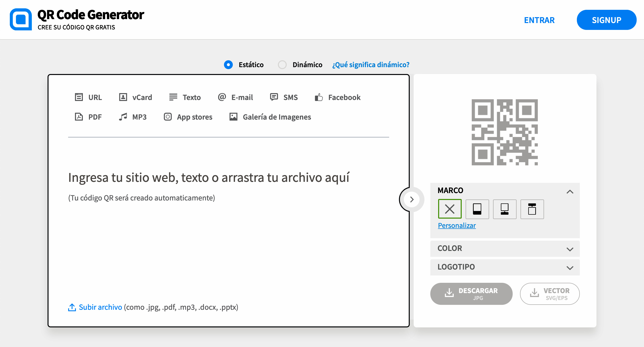Select the URL QR code type icon

[x=78, y=97]
